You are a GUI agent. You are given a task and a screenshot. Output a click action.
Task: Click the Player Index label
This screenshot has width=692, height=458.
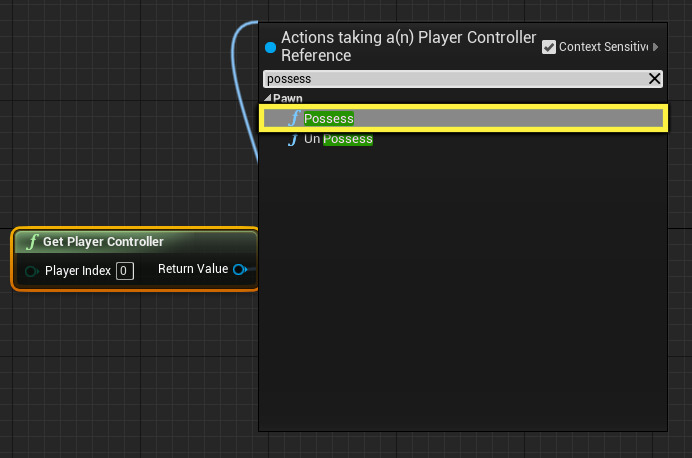point(78,270)
